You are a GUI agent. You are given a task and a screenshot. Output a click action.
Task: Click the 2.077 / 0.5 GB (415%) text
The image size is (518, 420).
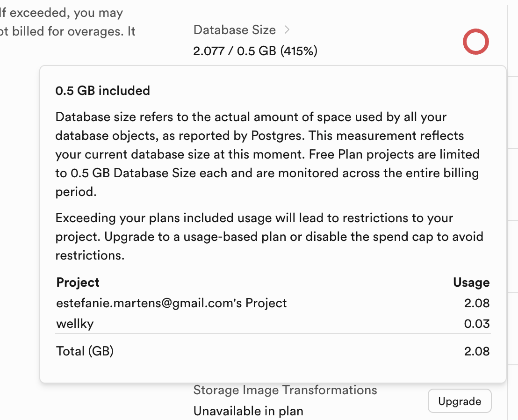coord(255,51)
